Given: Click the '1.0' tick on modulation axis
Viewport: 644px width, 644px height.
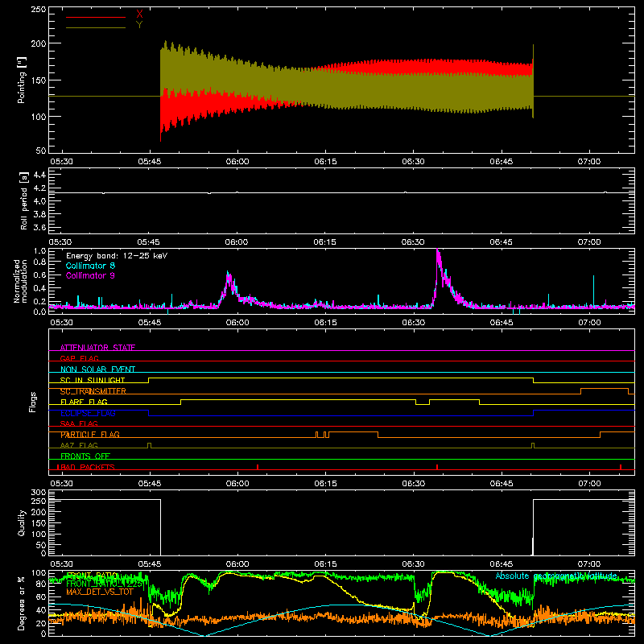Looking at the screenshot, I should (x=39, y=251).
